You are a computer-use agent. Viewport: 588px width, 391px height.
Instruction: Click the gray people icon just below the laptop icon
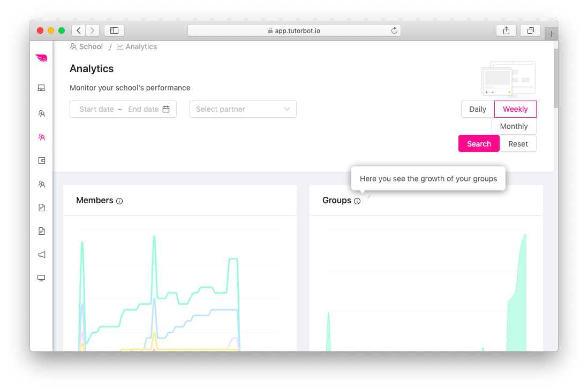42,113
